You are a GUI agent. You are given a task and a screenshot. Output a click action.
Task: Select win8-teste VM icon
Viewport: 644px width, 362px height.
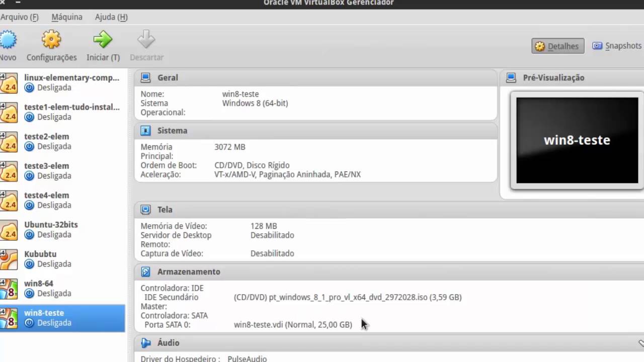(9, 318)
